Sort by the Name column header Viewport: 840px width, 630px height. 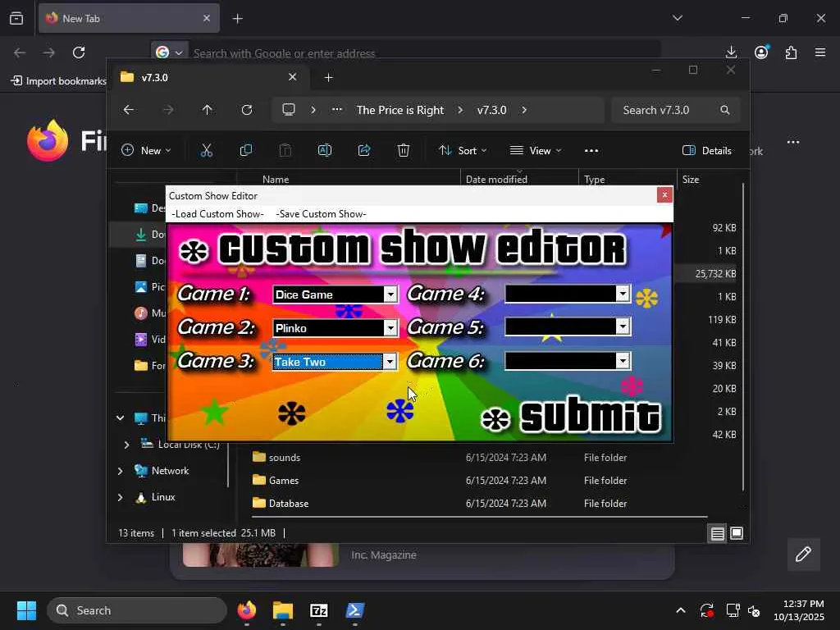276,180
